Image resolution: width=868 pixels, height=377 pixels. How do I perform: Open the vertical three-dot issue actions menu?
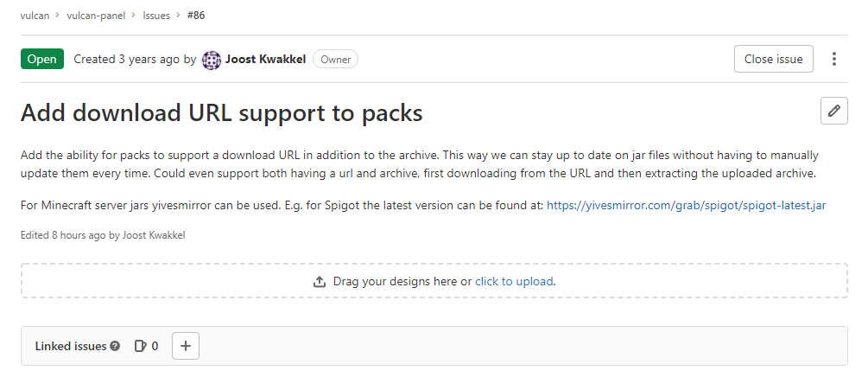click(x=833, y=59)
